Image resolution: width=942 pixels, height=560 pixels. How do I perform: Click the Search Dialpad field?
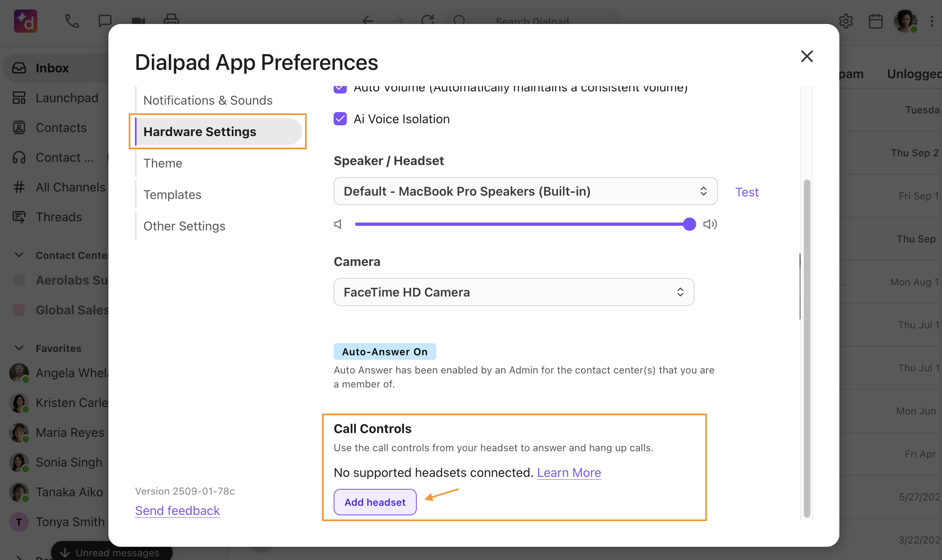coord(532,21)
